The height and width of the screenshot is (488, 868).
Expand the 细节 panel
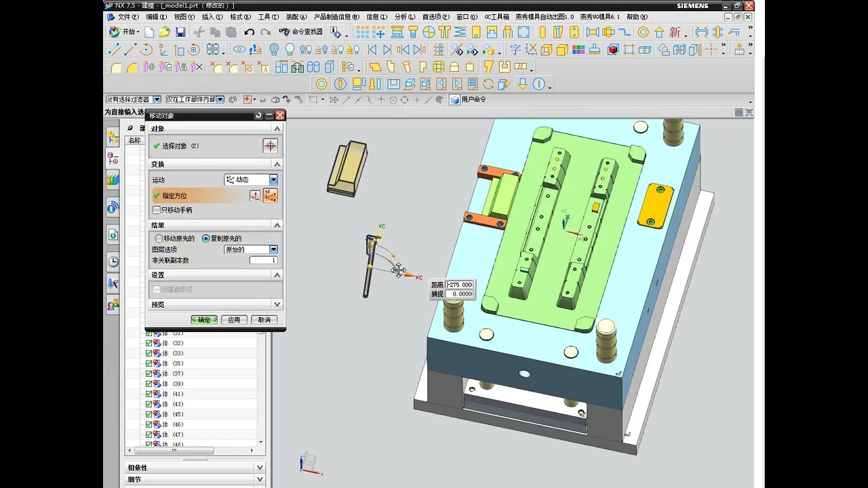click(x=259, y=479)
